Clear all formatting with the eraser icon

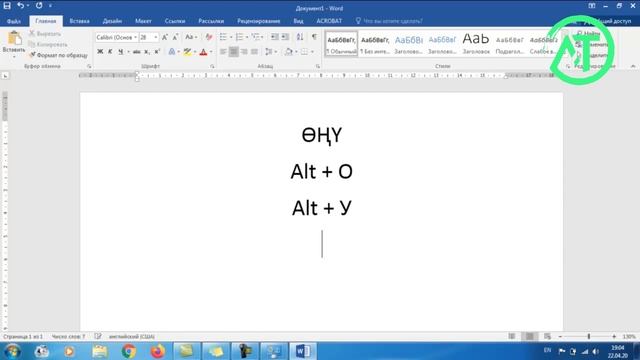pos(209,37)
